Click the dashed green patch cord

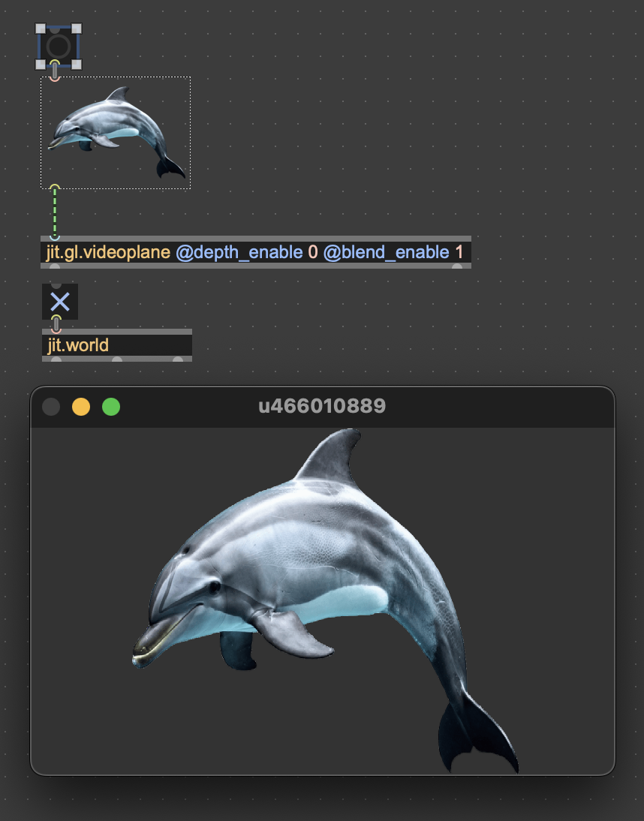click(x=55, y=212)
